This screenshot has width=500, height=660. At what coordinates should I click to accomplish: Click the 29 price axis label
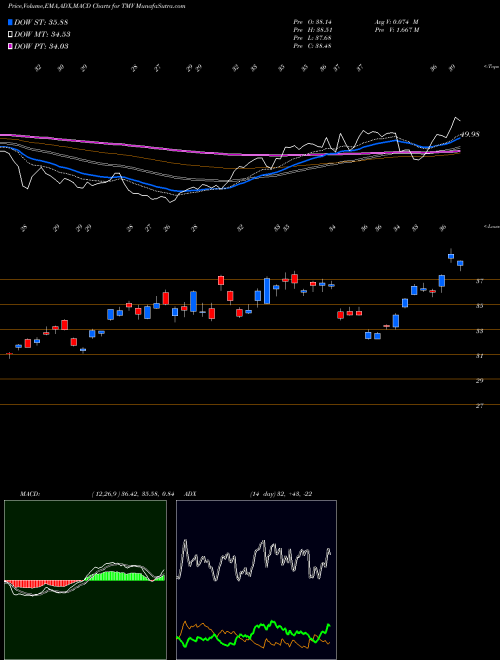pos(479,381)
